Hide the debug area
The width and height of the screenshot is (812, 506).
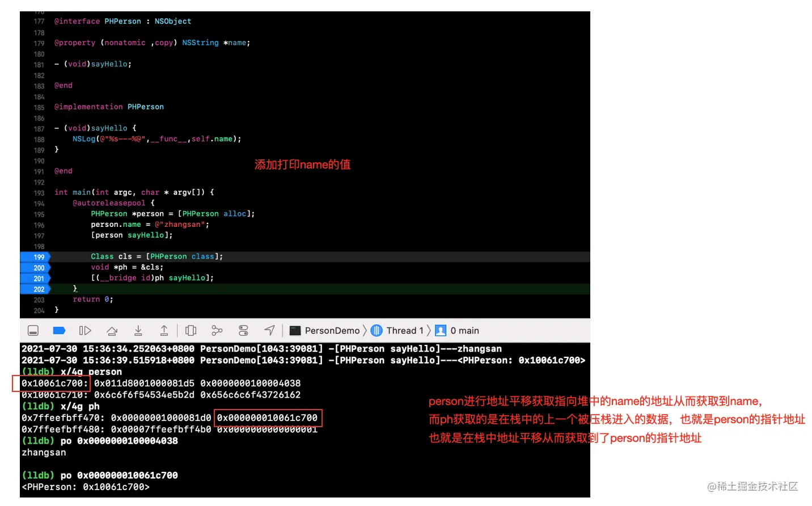[x=33, y=330]
